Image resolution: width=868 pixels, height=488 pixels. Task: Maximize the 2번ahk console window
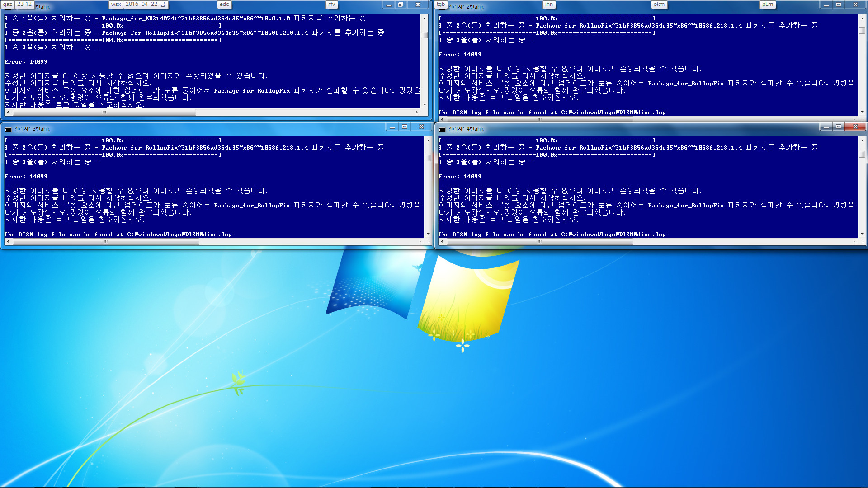point(839,5)
